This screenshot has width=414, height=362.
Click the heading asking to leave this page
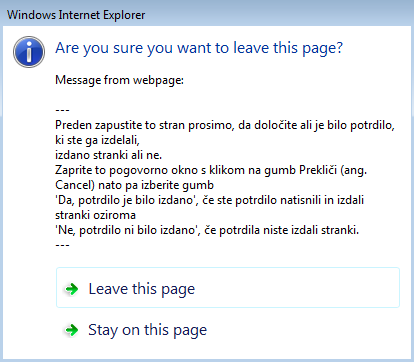click(x=199, y=48)
